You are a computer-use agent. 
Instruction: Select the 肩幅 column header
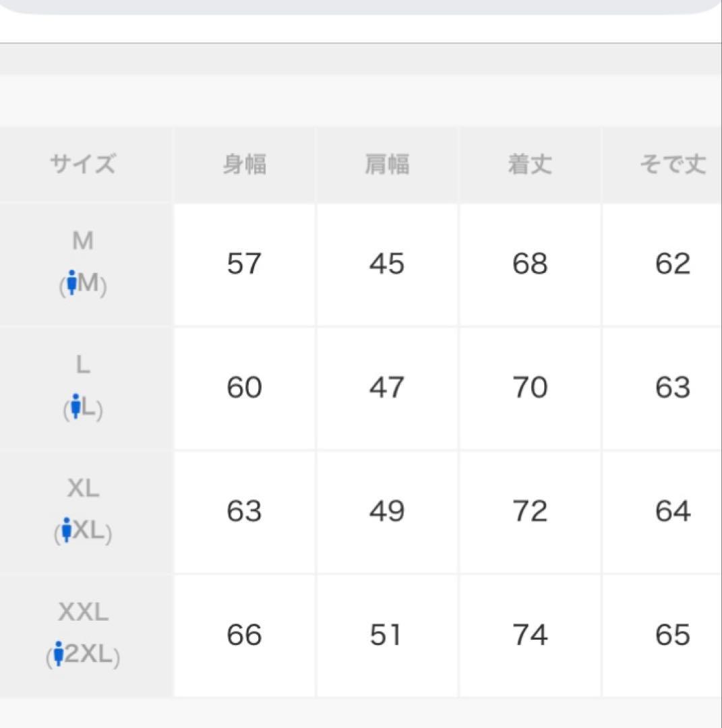387,164
